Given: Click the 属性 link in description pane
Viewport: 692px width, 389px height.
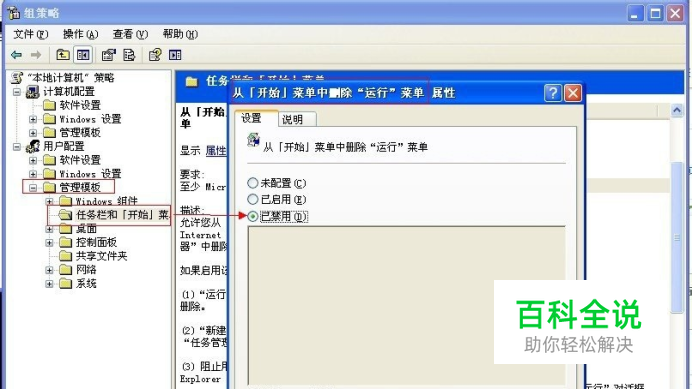Looking at the screenshot, I should [216, 151].
